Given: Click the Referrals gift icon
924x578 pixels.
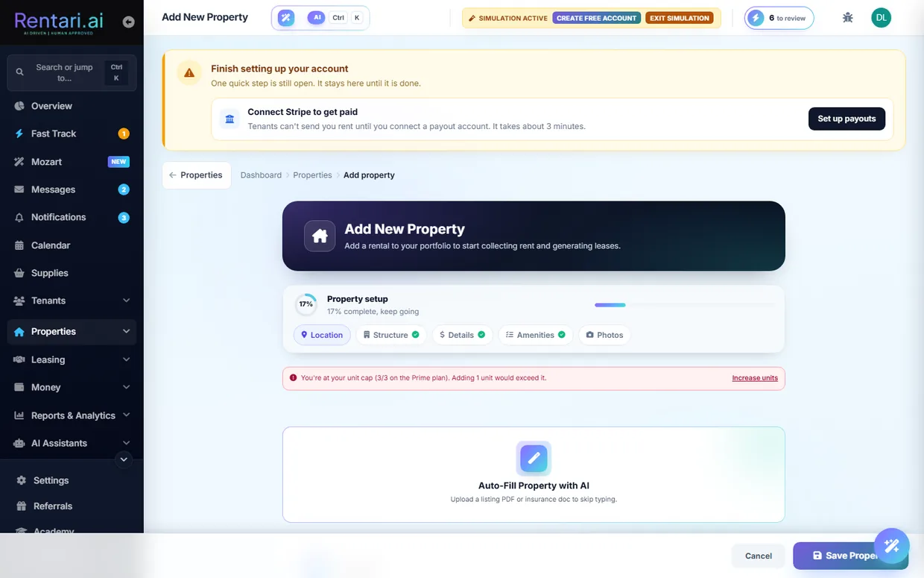Looking at the screenshot, I should (21, 506).
